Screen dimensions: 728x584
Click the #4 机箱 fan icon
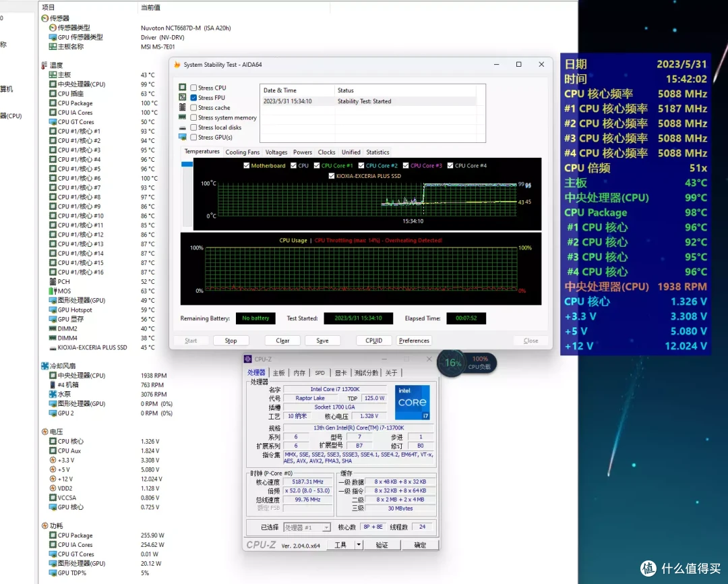[53, 384]
